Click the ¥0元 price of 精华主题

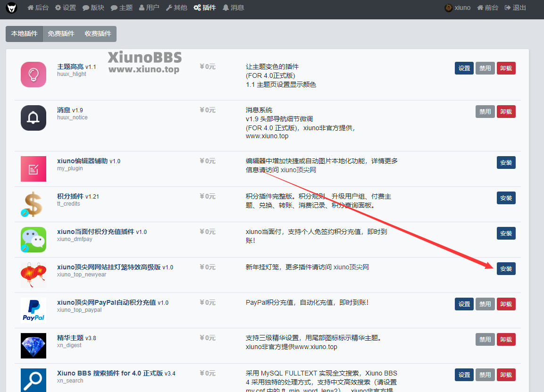point(208,338)
